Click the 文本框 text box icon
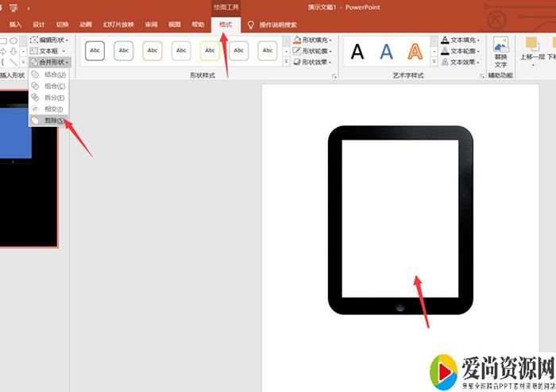 click(34, 51)
